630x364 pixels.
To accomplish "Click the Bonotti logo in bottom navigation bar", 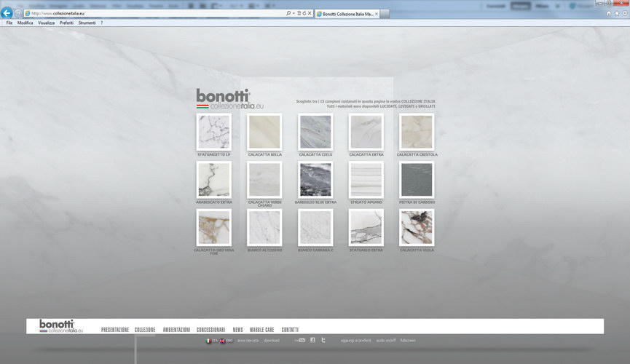I will 61,326.
